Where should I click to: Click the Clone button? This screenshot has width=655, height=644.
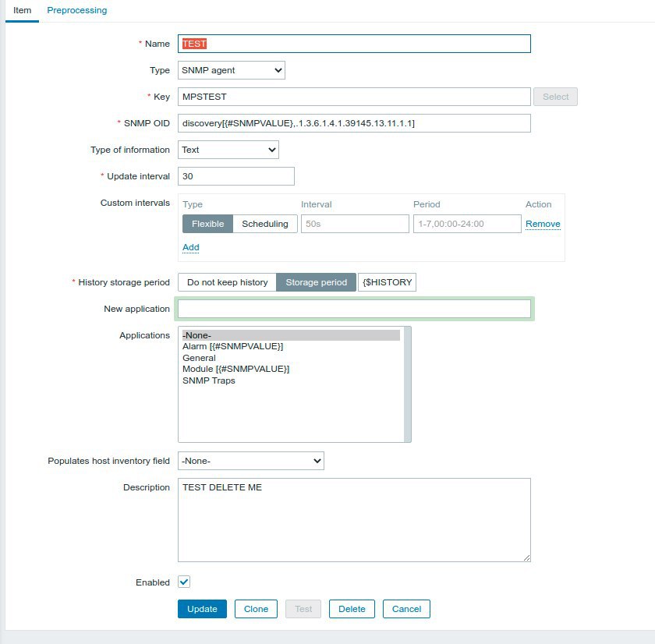[256, 609]
